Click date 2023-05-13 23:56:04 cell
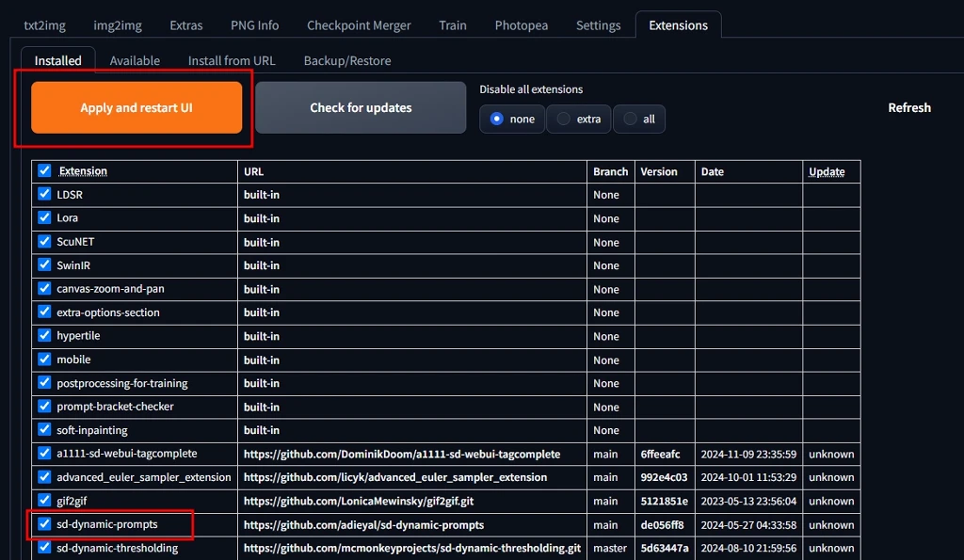This screenshot has width=964, height=560. pos(748,501)
